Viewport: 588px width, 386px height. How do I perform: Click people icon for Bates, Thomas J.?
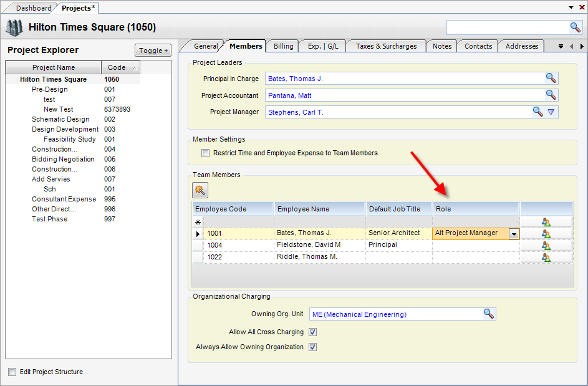[x=546, y=234]
